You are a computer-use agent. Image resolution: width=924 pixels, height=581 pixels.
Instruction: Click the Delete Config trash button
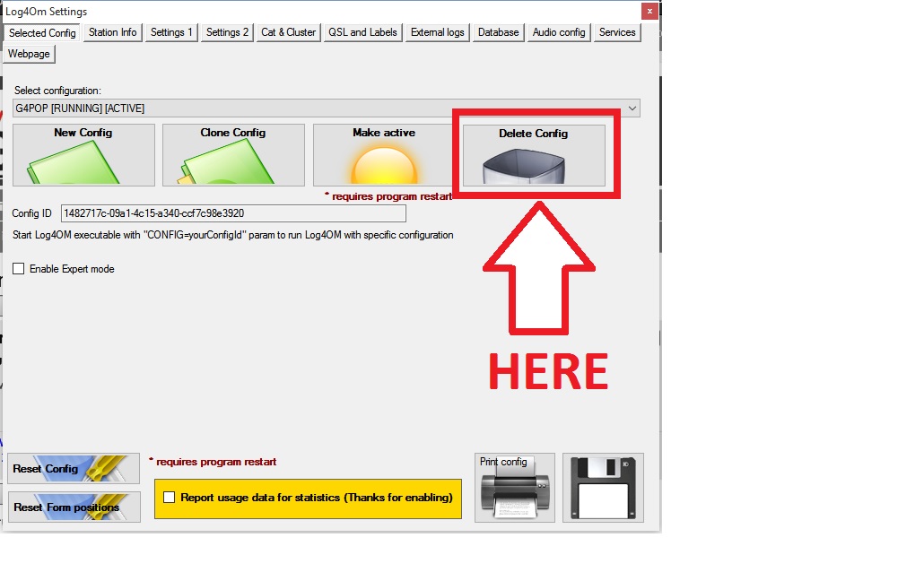[534, 155]
